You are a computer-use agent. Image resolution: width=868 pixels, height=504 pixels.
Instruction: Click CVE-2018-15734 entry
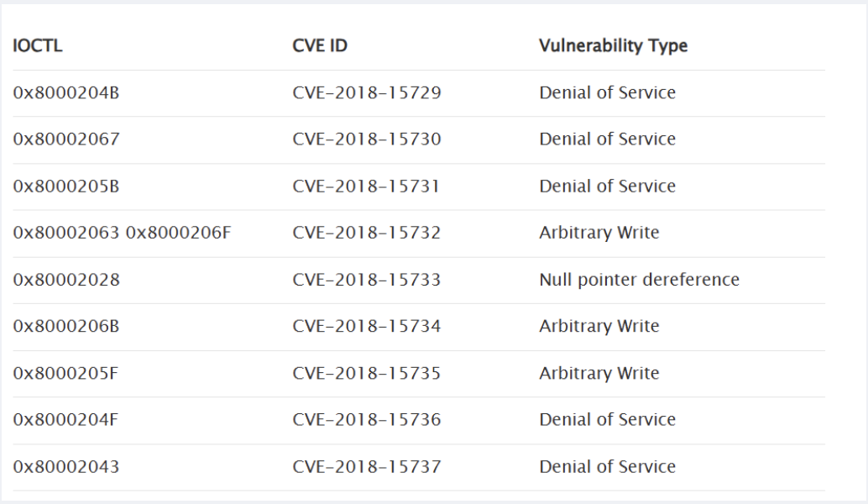[x=367, y=326]
